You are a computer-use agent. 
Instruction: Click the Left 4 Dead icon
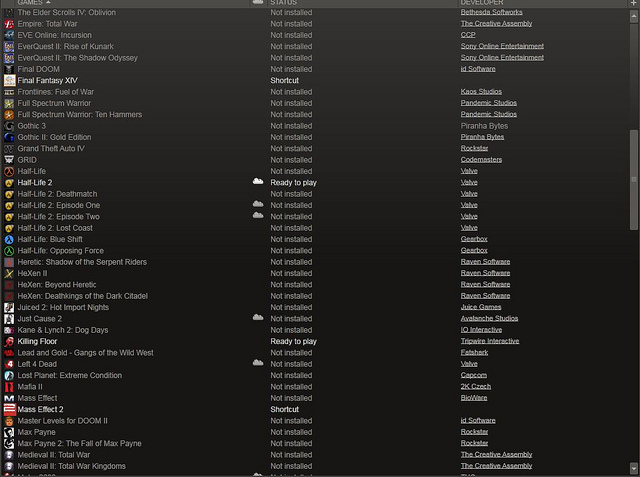coord(9,364)
